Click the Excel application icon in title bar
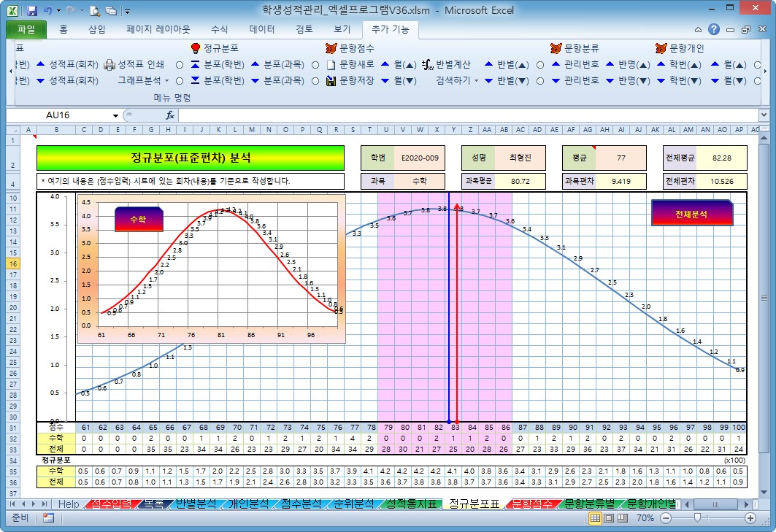This screenshot has width=776, height=532. tap(12, 10)
